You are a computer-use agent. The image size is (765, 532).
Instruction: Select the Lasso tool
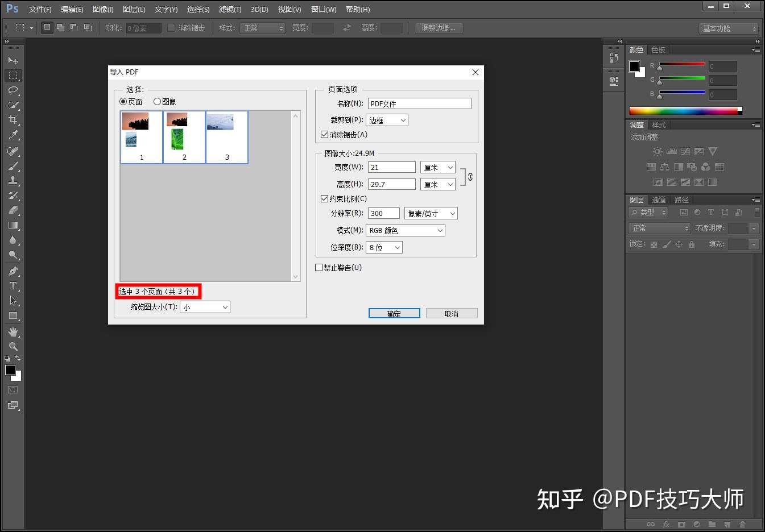(13, 90)
